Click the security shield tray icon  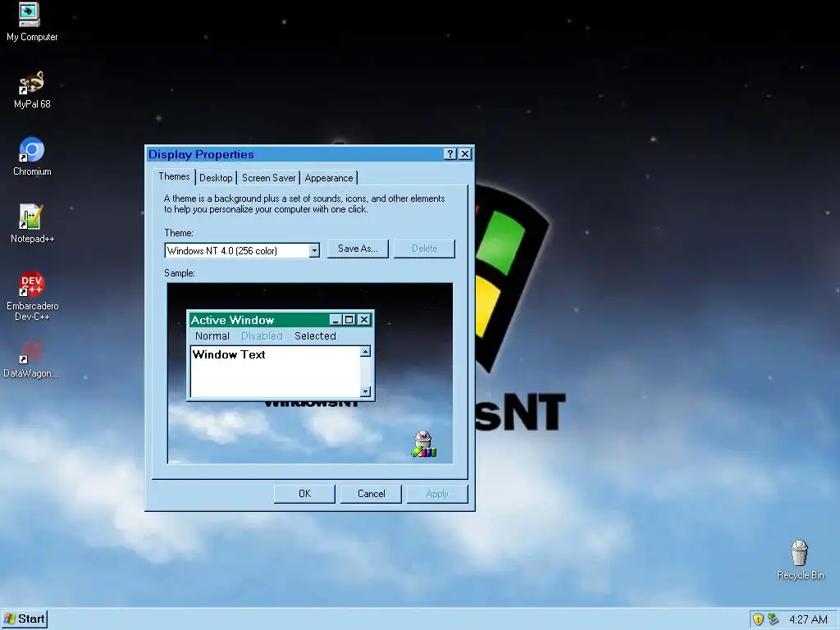[758, 619]
